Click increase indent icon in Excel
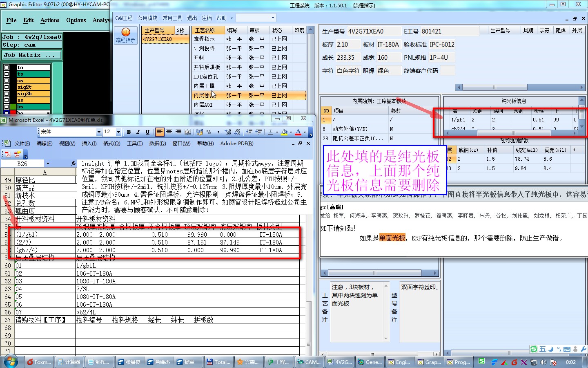The height and width of the screenshot is (368, 588). 258,132
